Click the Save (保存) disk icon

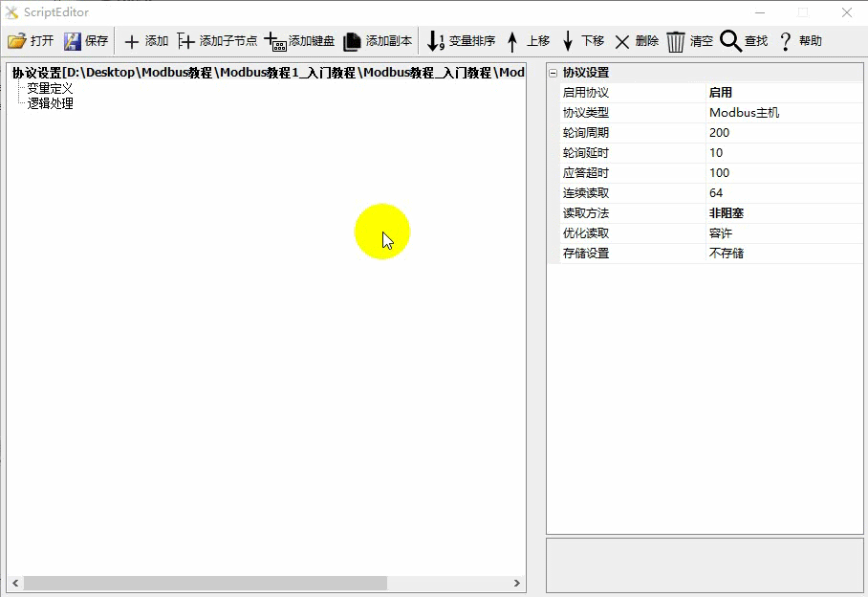tap(72, 41)
